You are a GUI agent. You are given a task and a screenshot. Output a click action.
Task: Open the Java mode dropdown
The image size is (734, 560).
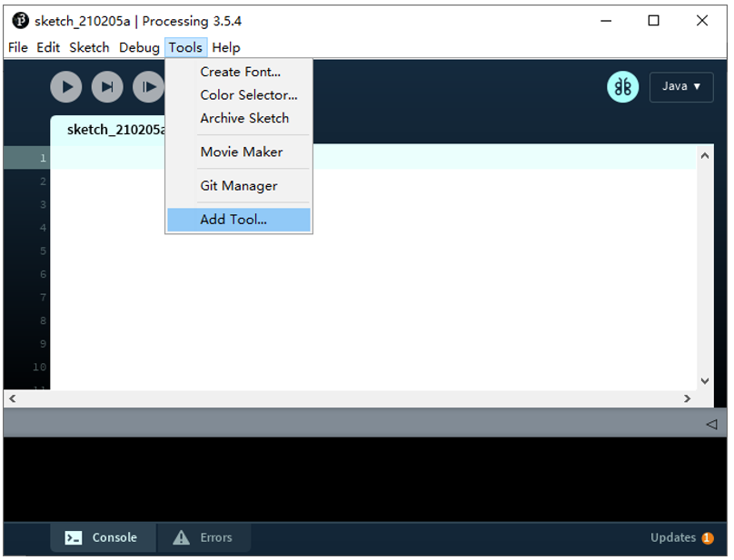681,87
